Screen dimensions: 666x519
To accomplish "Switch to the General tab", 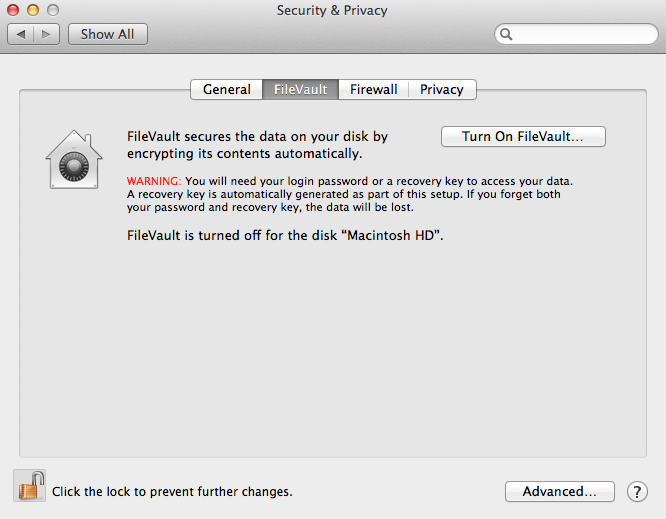I will click(227, 89).
